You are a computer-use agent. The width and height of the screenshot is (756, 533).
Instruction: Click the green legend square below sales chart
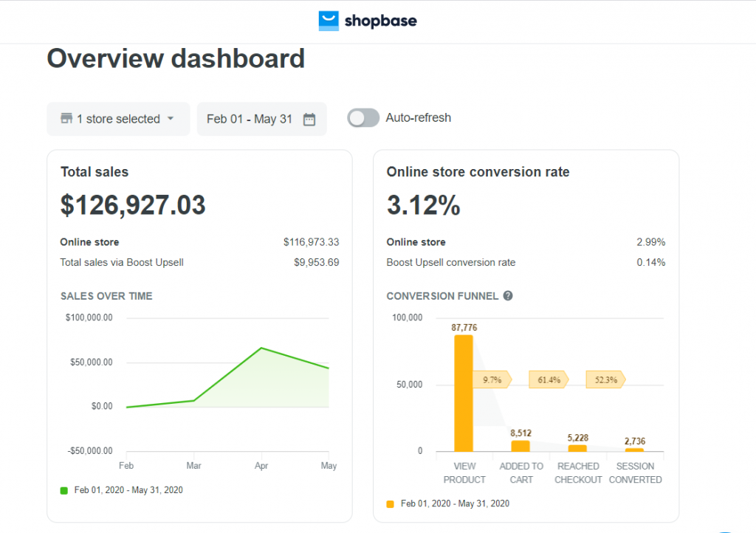point(65,489)
